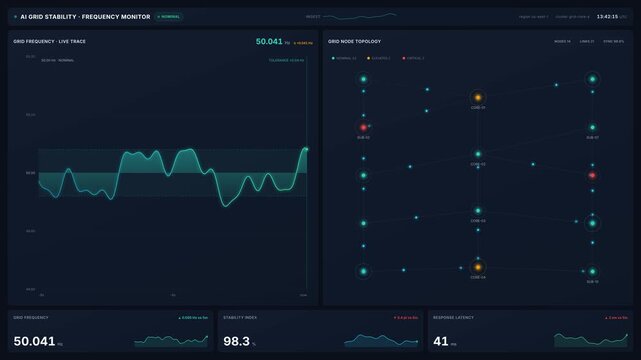Click the Sync percentage in topology header
This screenshot has height=360, width=641.
(614, 42)
